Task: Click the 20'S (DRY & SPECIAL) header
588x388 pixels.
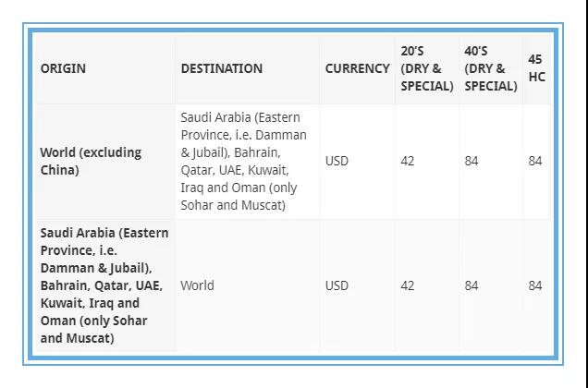Action: pos(427,68)
